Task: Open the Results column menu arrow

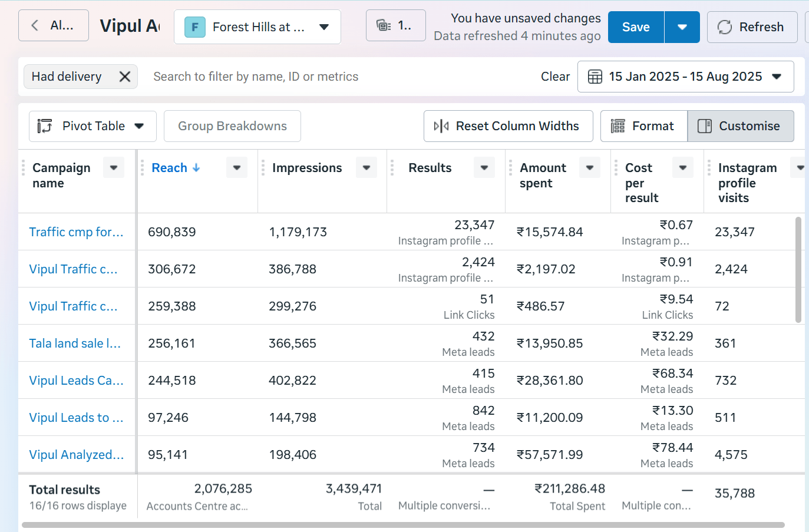Action: pos(484,168)
